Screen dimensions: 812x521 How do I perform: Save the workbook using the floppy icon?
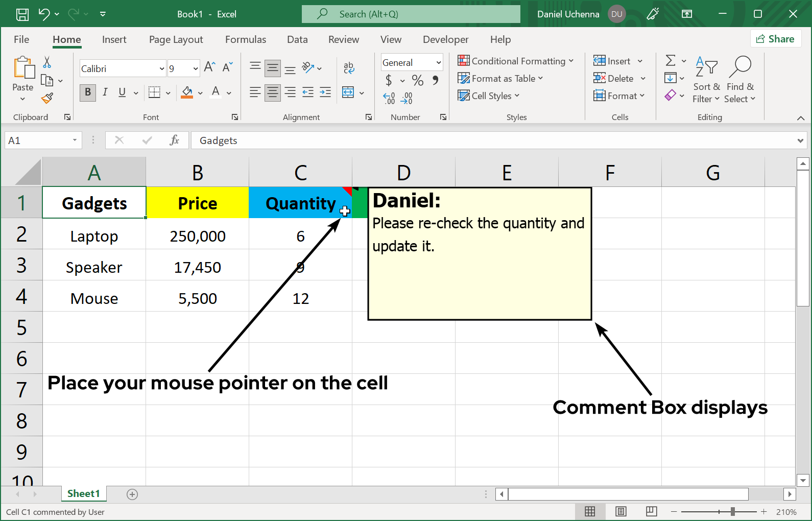(x=22, y=14)
